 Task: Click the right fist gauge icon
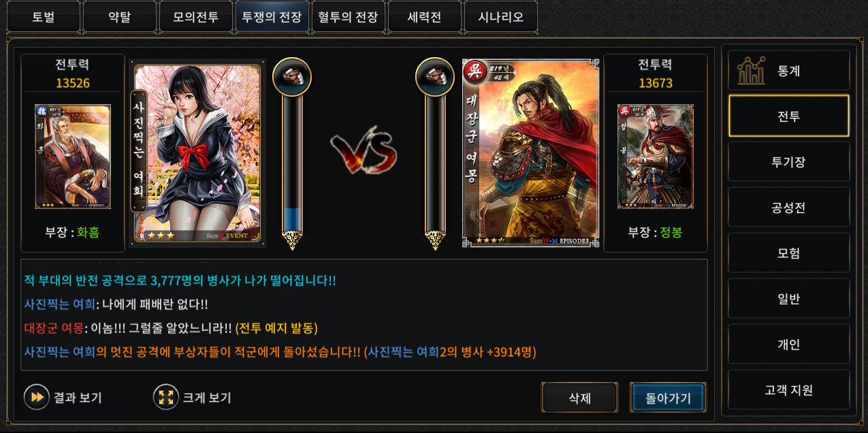pos(435,77)
